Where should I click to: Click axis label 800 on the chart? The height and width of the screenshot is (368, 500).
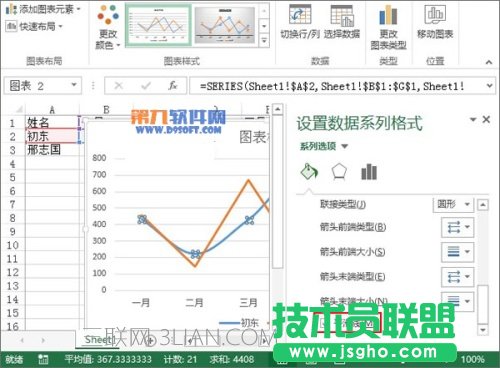[99, 158]
